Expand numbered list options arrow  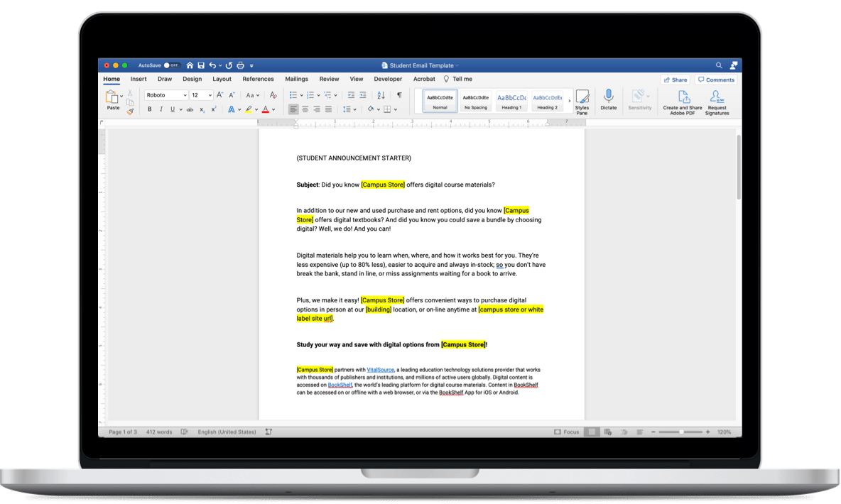pyautogui.click(x=319, y=95)
